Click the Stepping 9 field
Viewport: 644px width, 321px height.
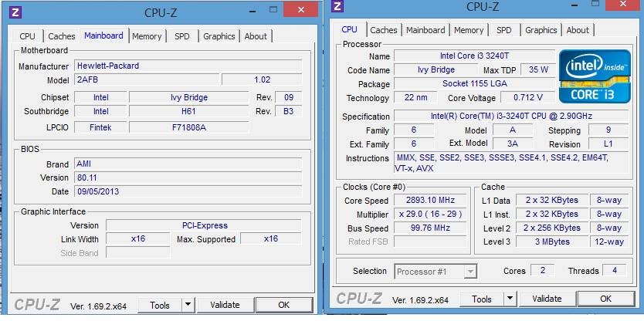click(608, 130)
